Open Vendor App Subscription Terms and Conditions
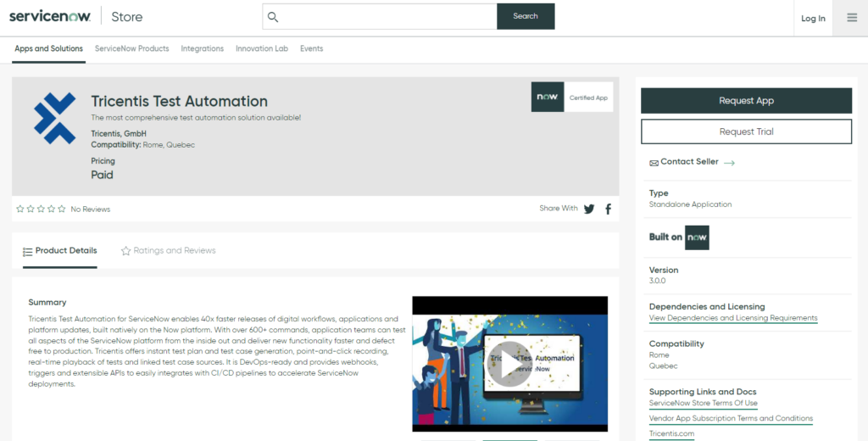This screenshot has height=441, width=868. (731, 418)
